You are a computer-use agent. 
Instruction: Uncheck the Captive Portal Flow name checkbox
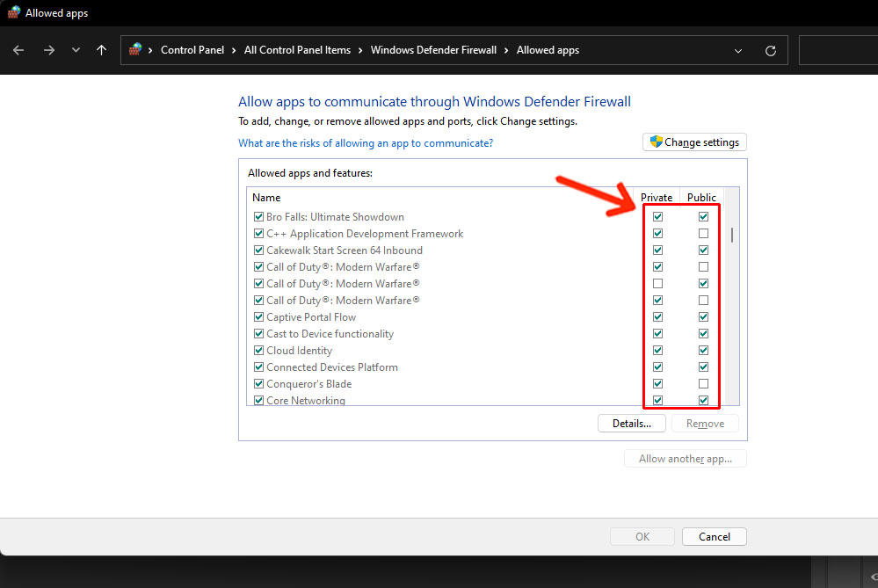(x=258, y=317)
